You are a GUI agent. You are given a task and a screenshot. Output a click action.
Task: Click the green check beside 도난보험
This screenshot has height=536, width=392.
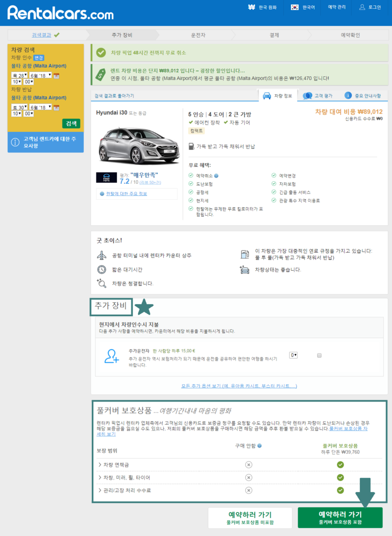click(x=191, y=184)
